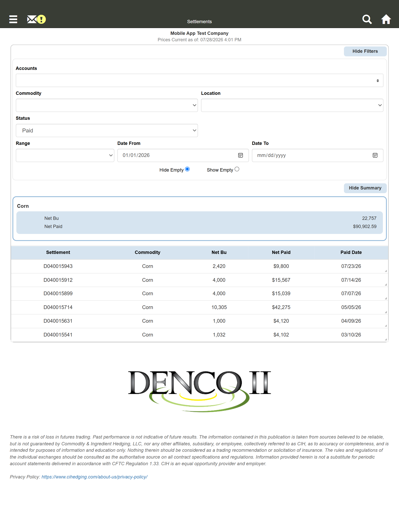Click the summary total $90,902.59
This screenshot has height=532, width=399.
pos(365,226)
